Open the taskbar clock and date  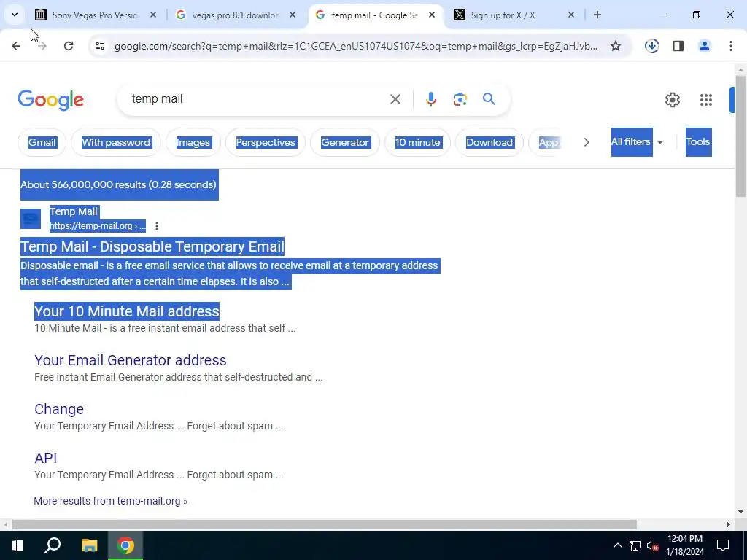pos(685,545)
